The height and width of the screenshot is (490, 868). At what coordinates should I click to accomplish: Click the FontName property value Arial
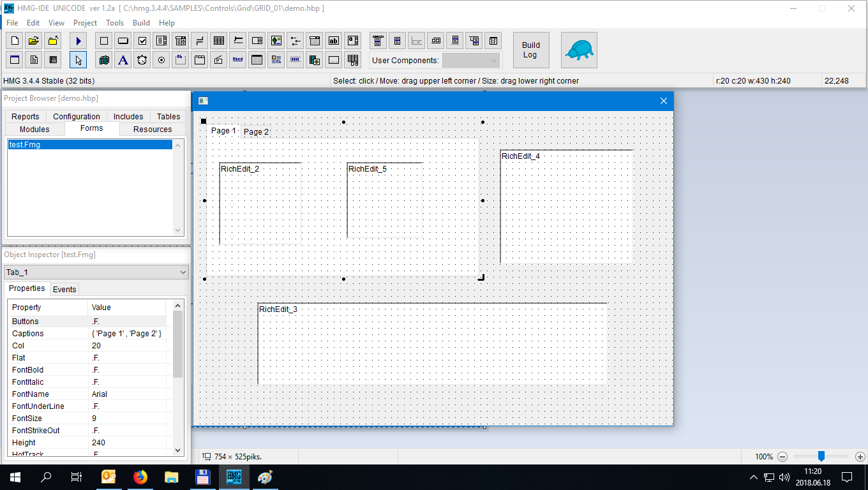pyautogui.click(x=100, y=394)
